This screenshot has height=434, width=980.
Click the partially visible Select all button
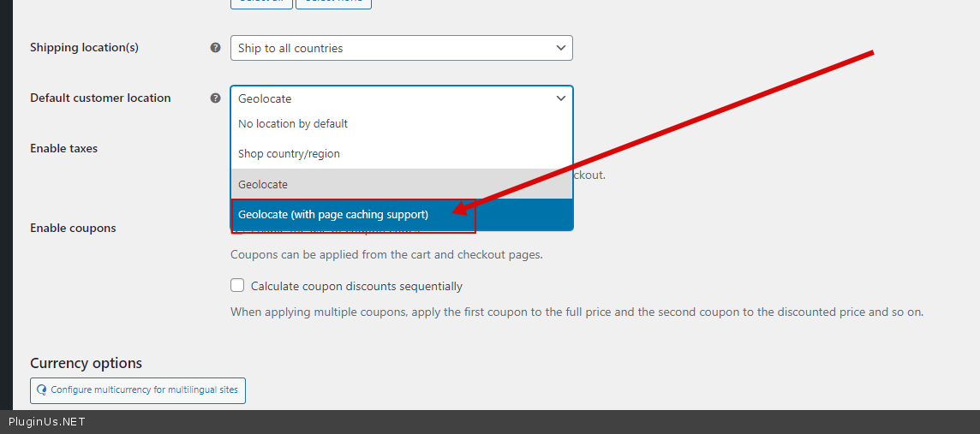pyautogui.click(x=261, y=3)
